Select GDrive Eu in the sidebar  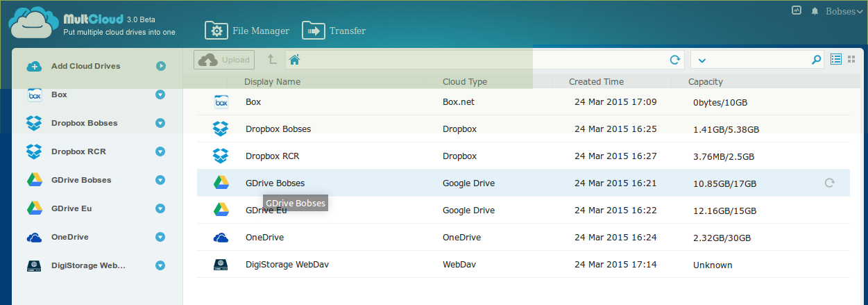pos(71,208)
